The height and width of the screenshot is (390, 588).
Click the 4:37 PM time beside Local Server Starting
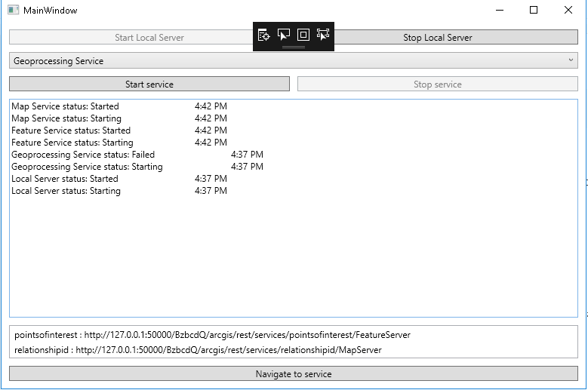(x=211, y=191)
